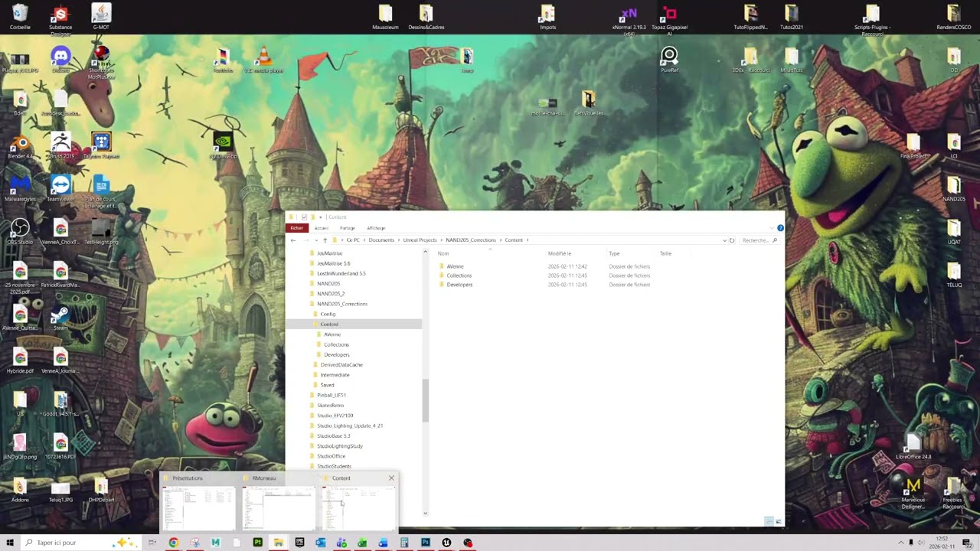Open Steam desktop shortcut
This screenshot has width=980, height=551.
coord(60,318)
